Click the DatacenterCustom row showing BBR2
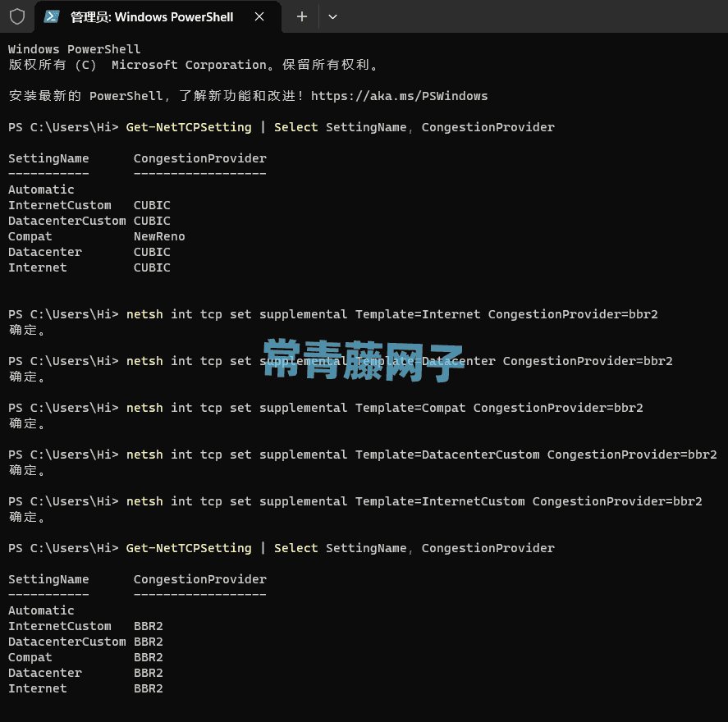The width and height of the screenshot is (728, 722). pos(85,642)
